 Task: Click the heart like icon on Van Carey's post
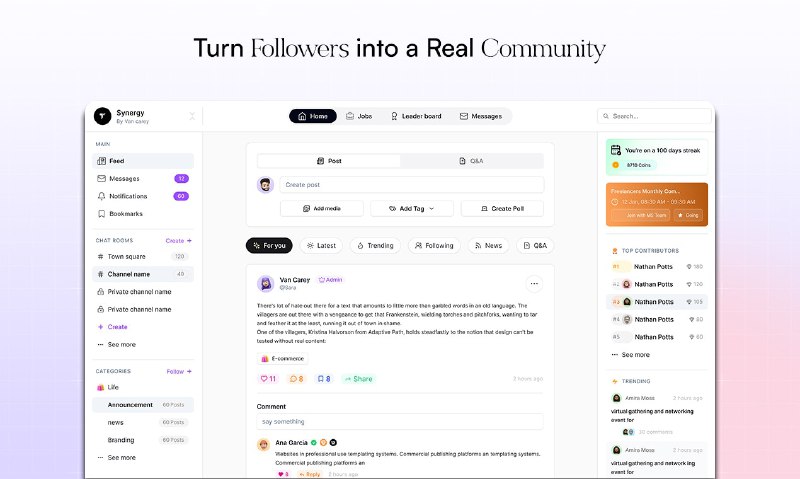(264, 379)
